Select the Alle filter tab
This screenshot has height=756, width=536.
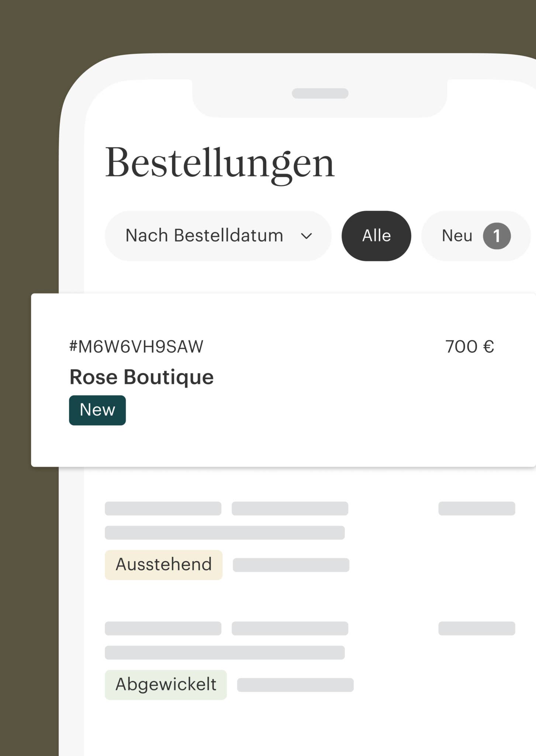pos(376,236)
